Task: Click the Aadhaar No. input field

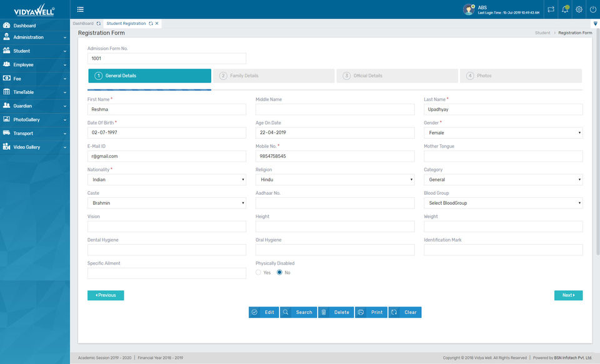Action: pyautogui.click(x=335, y=203)
